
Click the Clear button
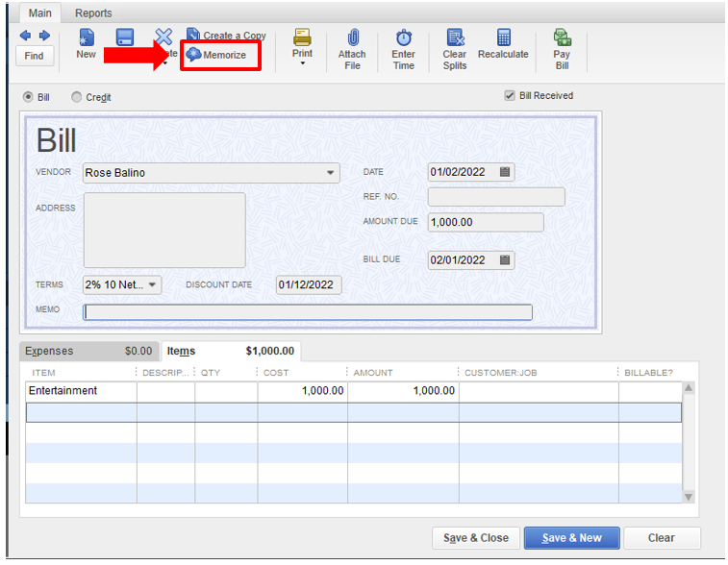pyautogui.click(x=662, y=538)
